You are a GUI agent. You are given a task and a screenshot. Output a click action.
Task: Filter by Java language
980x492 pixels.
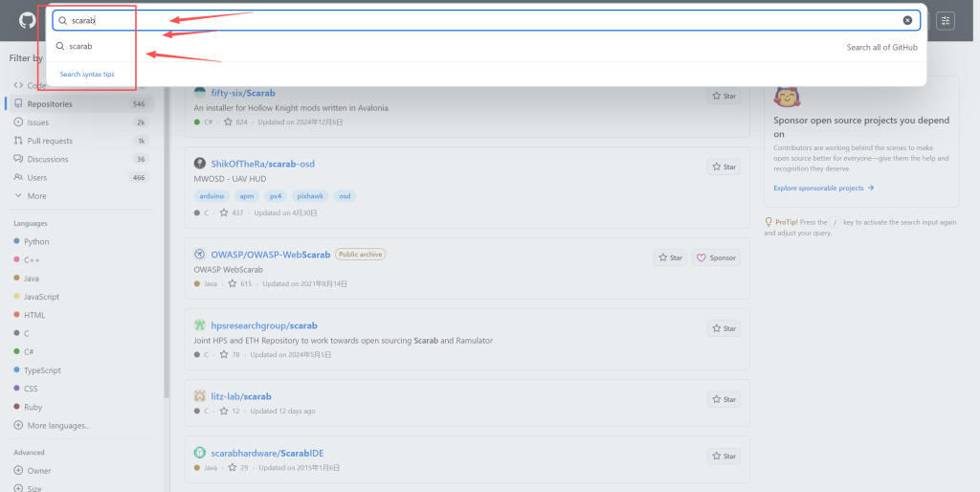click(x=26, y=279)
